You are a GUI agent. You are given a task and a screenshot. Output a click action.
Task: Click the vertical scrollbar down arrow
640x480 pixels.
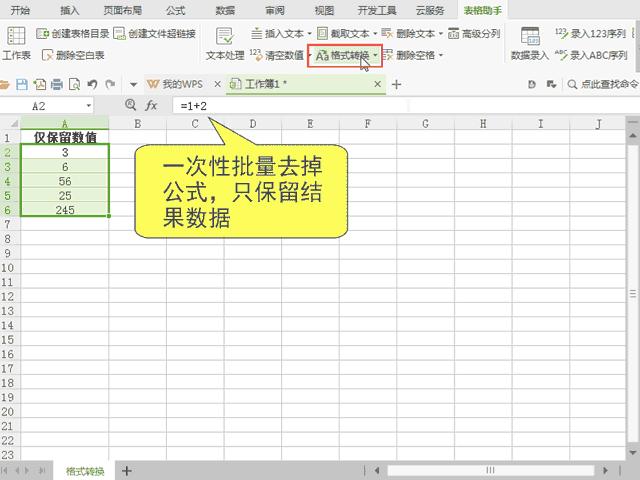click(x=633, y=452)
